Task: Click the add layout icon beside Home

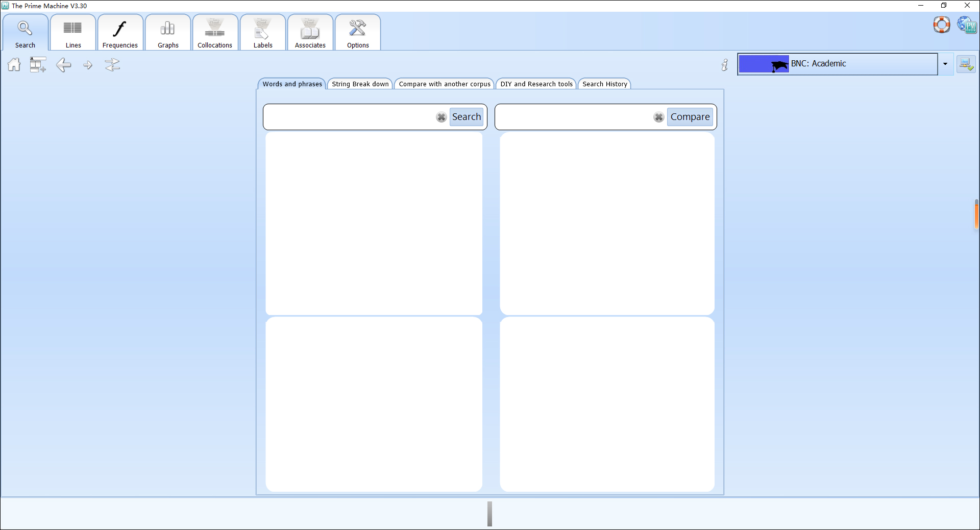Action: (38, 65)
